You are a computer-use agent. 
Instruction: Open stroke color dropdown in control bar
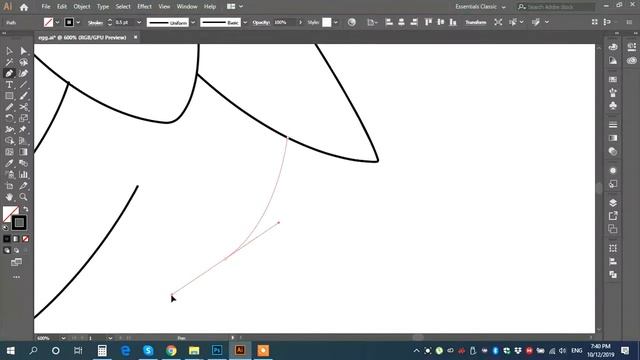pyautogui.click(x=78, y=22)
